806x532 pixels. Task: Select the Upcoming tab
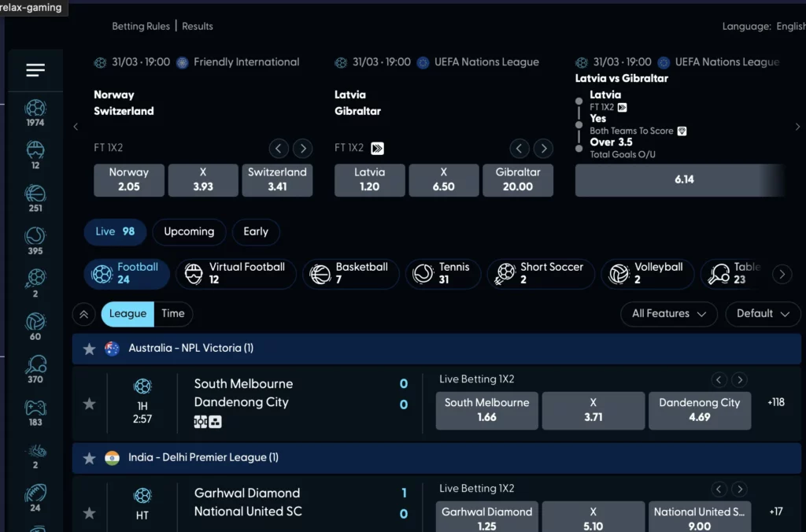[189, 232]
